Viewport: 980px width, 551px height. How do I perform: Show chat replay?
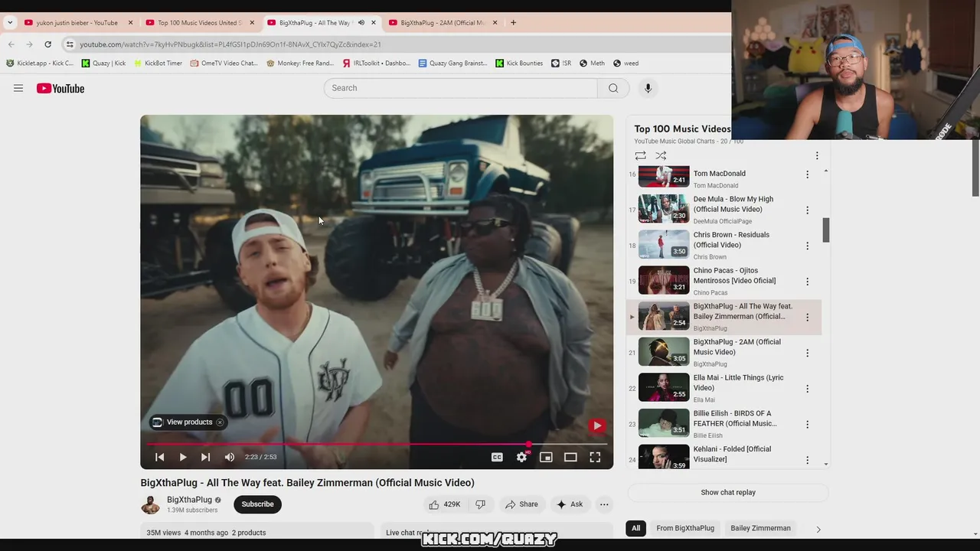click(728, 492)
